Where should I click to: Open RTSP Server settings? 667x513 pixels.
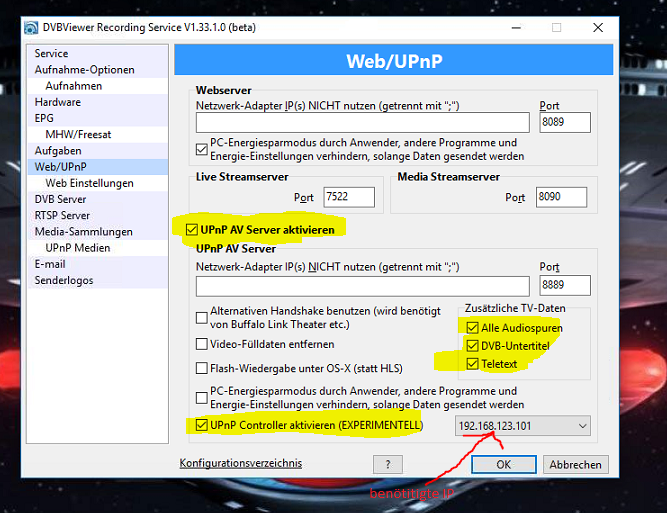point(98,215)
